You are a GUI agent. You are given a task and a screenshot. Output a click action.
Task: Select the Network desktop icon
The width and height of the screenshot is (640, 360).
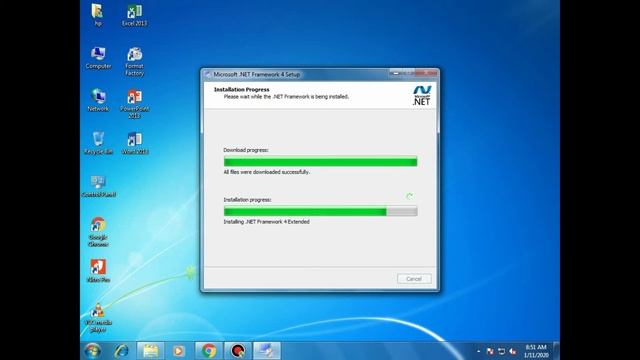[98, 100]
